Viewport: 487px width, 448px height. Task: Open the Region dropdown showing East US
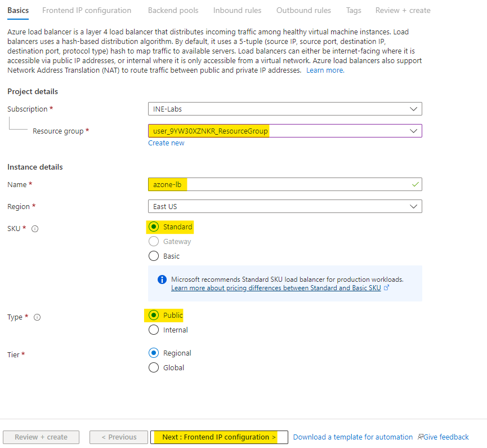point(284,206)
